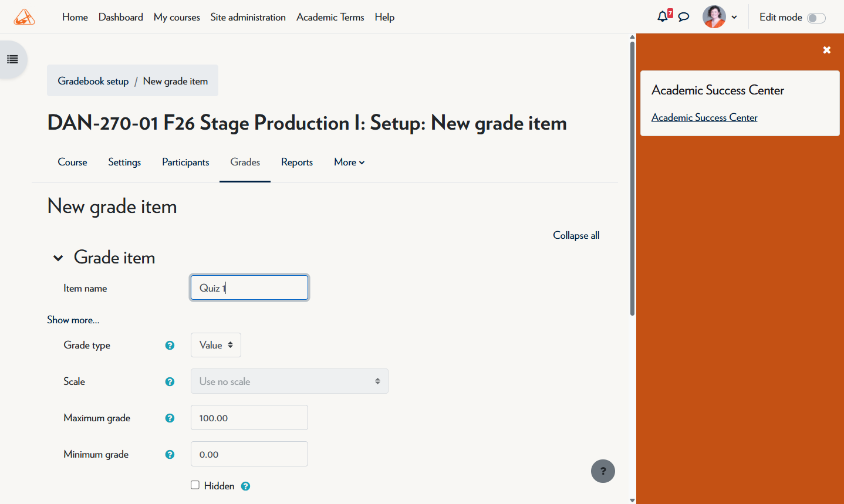Open help for Minimum grade
This screenshot has height=504, width=844.
click(170, 455)
